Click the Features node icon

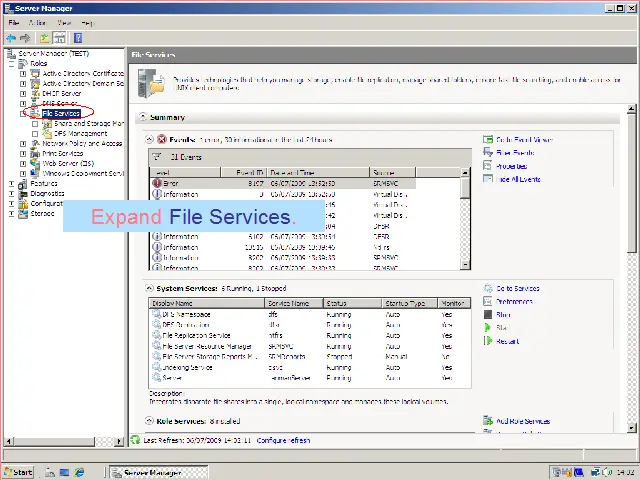[x=23, y=184]
